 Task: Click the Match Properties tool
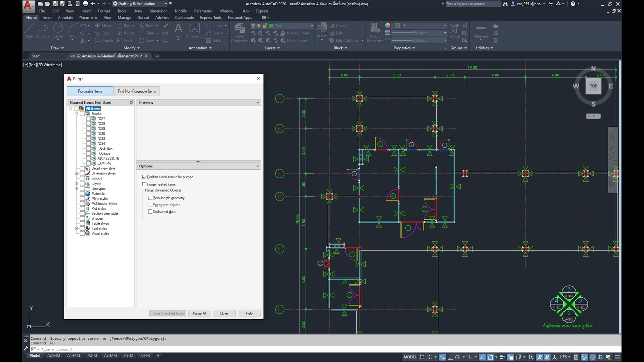click(x=375, y=33)
